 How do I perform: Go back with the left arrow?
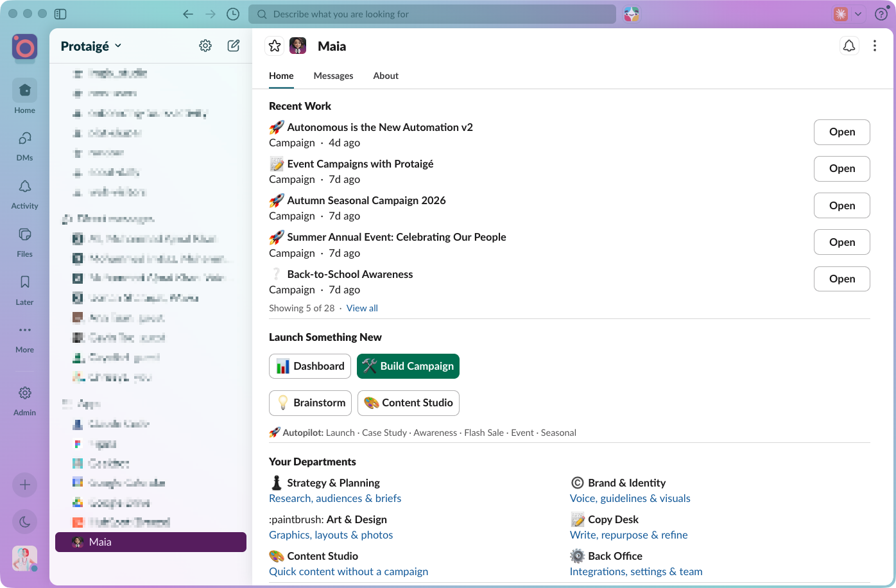(188, 14)
